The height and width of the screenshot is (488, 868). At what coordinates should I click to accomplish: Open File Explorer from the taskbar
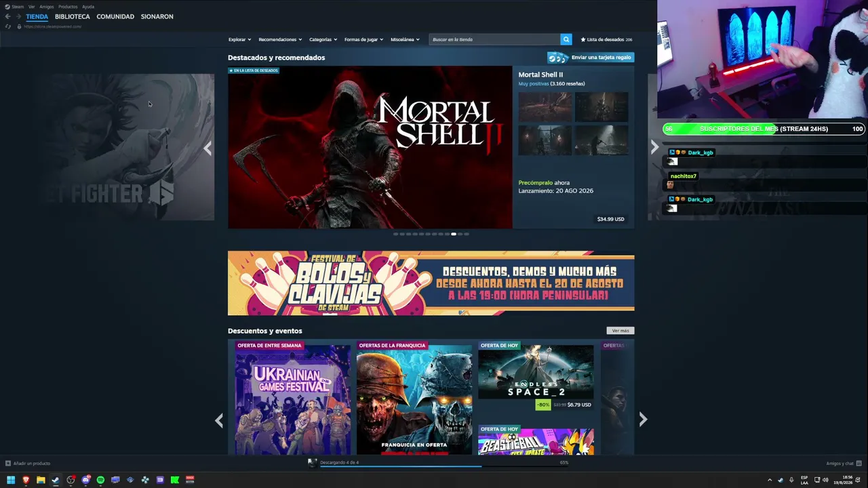pos(41,480)
